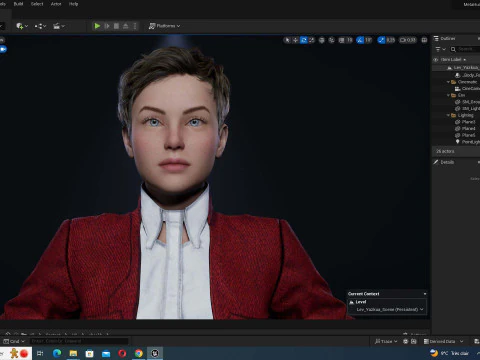480x360 pixels.
Task: Click the blue camera pilot icon in viewport
Action: (3, 49)
